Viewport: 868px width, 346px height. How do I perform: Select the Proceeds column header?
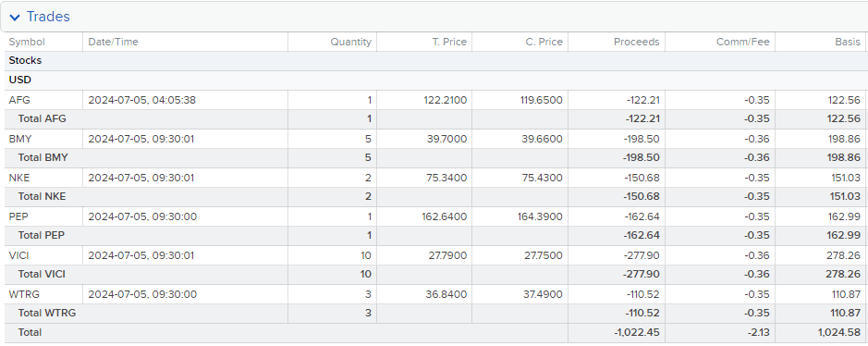point(637,42)
